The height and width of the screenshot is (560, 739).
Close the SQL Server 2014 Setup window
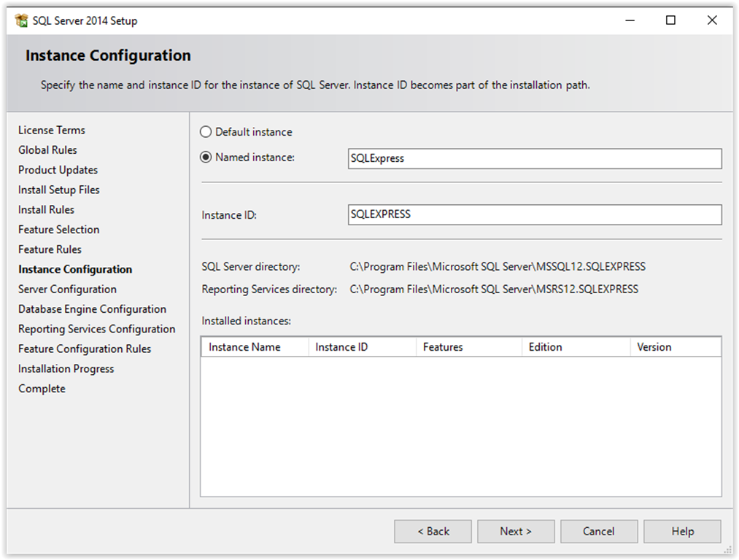(x=712, y=20)
